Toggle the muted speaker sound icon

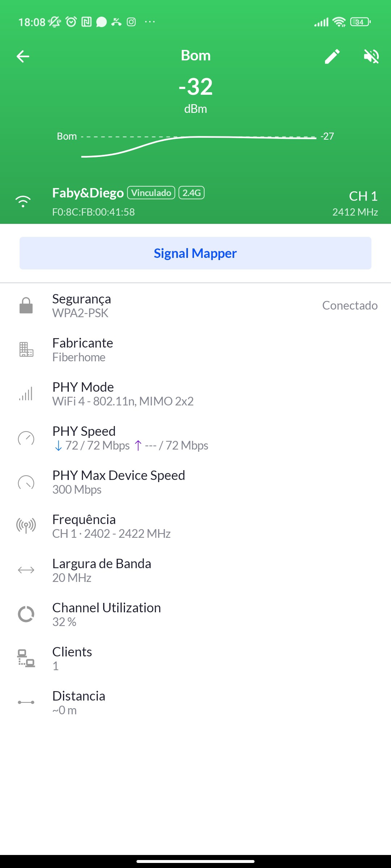(371, 56)
